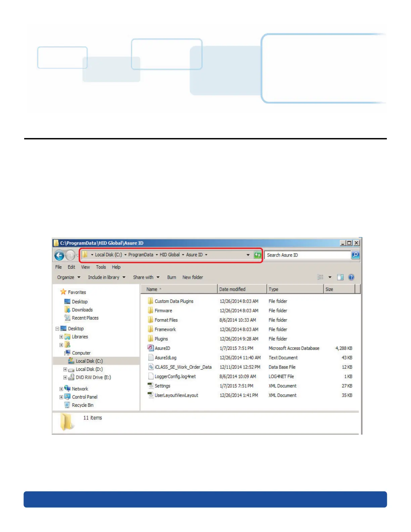Image resolution: width=411 pixels, height=532 pixels.
Task: Click the search magnifier icon
Action: click(355, 255)
